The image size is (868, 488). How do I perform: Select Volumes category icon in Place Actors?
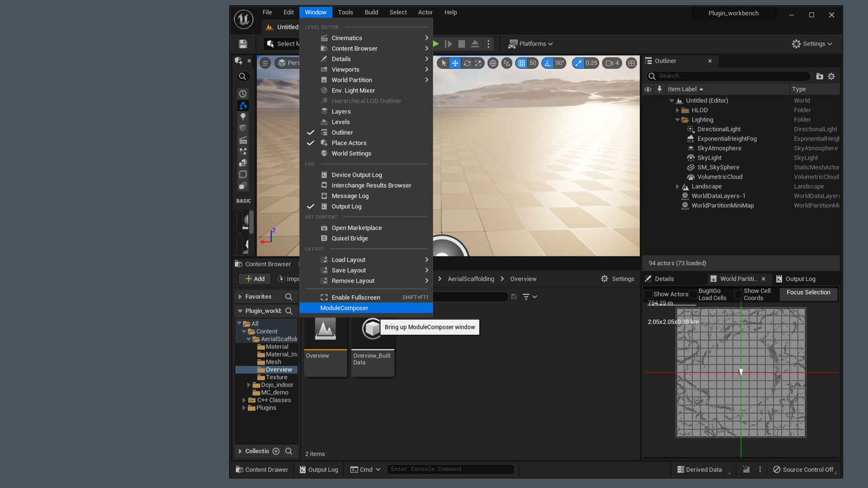(243, 174)
